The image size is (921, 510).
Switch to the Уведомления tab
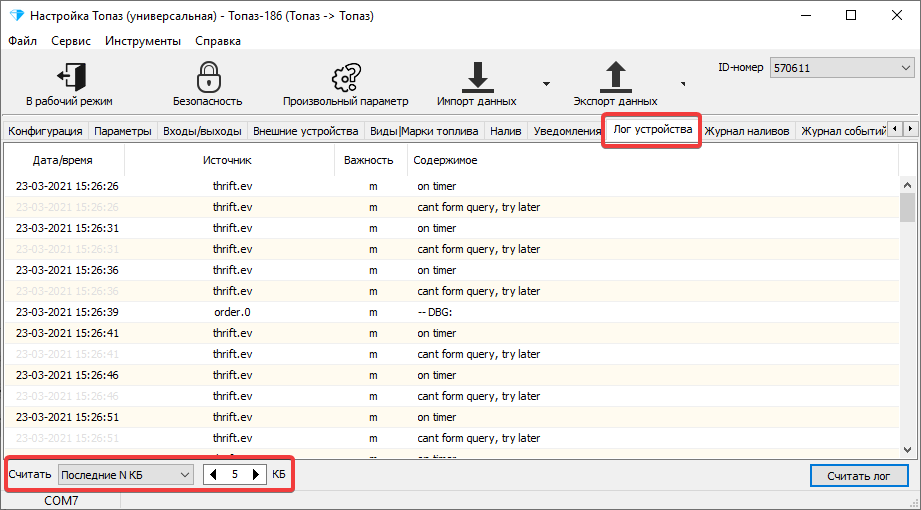566,131
